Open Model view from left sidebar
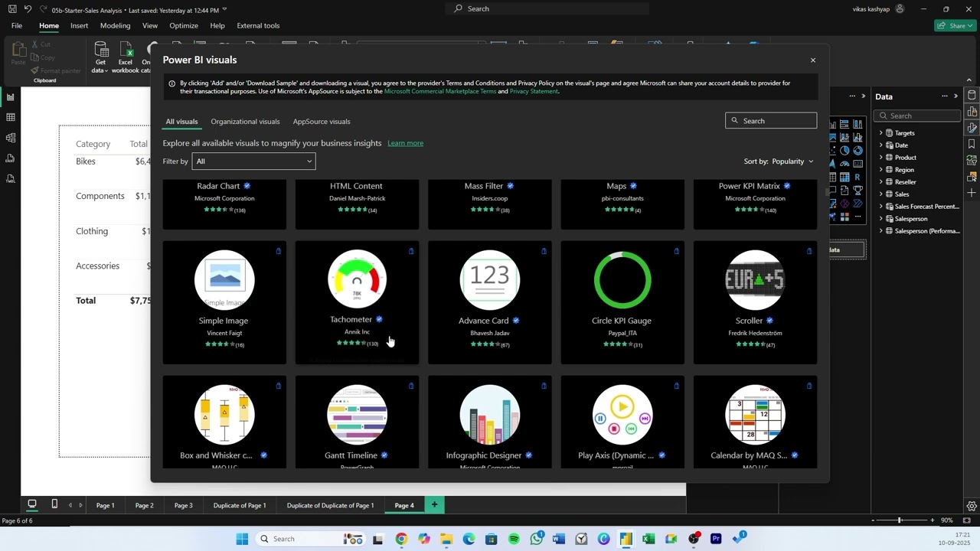The width and height of the screenshot is (980, 551). pyautogui.click(x=11, y=138)
